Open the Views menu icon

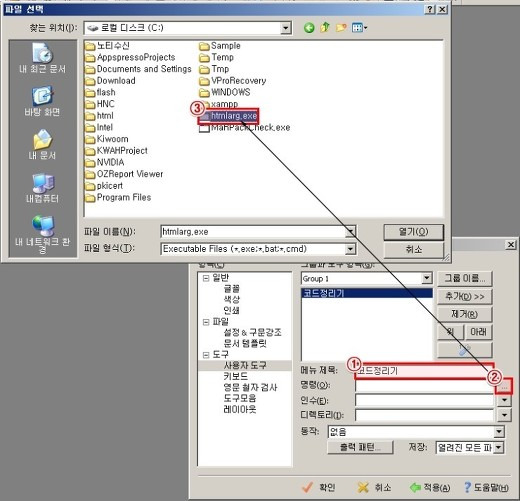coord(359,28)
